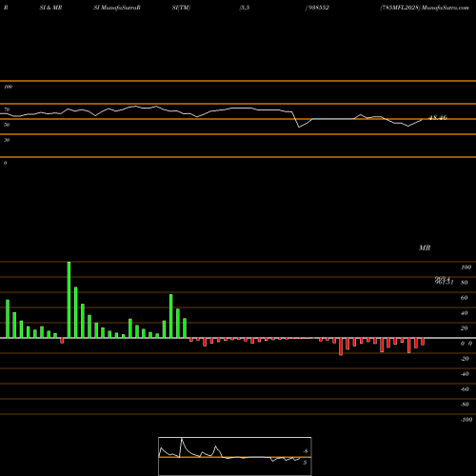Click the 'SI & MR' header label
Image resolution: width=476 pixels, height=476 pixels.
tap(50, 8)
